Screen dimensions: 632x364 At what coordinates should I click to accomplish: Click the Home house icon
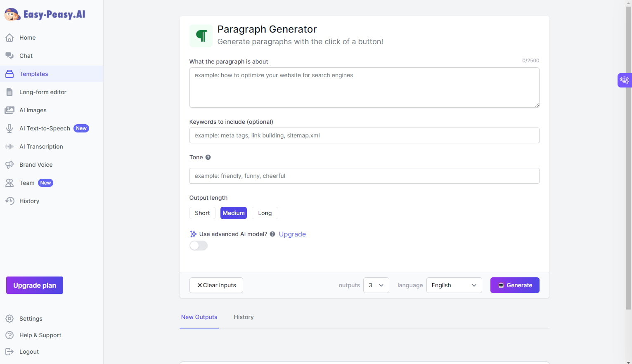pyautogui.click(x=9, y=38)
